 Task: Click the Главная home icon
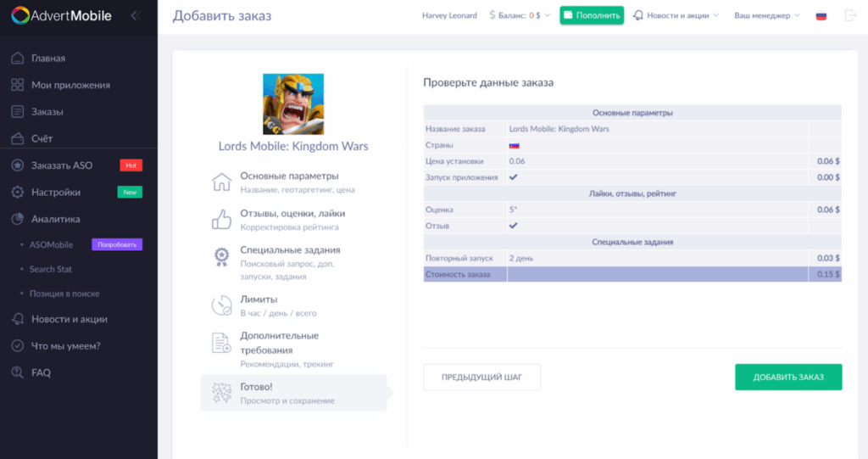(18, 58)
